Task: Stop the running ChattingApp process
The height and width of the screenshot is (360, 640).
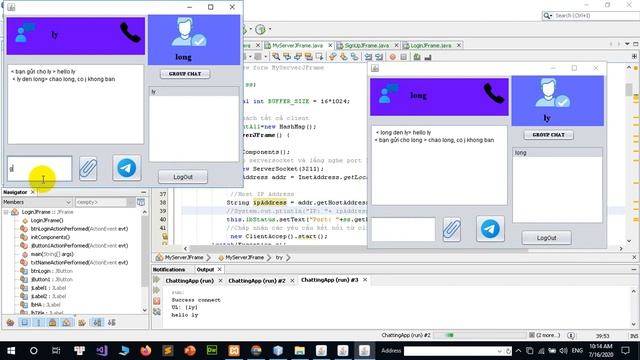Action: point(157,301)
